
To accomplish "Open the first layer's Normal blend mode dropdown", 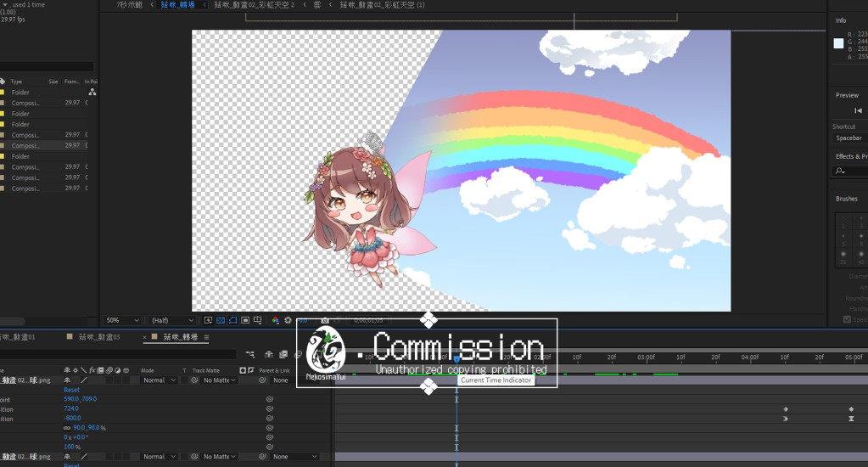I will (158, 380).
